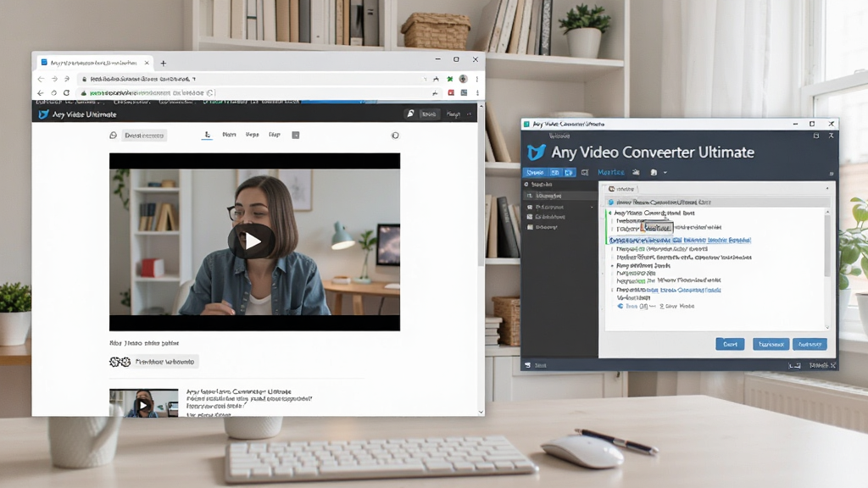The image size is (868, 488).
Task: Reload the page with the circular arrow icon
Action: 66,93
